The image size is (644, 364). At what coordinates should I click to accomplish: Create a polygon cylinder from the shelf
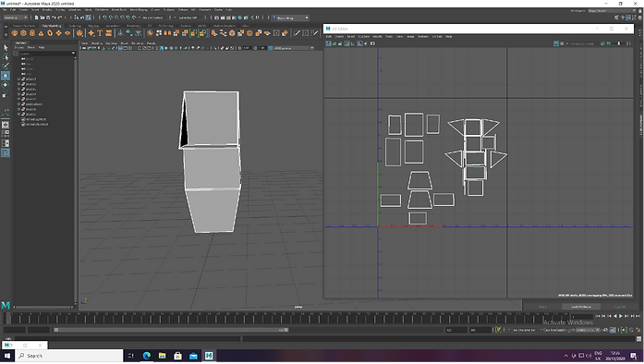tap(32, 33)
